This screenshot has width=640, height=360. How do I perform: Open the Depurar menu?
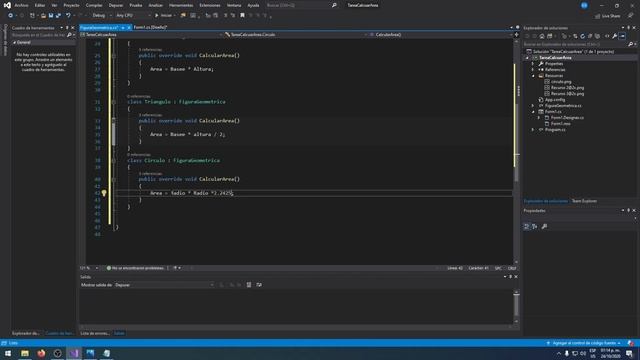[x=116, y=5]
